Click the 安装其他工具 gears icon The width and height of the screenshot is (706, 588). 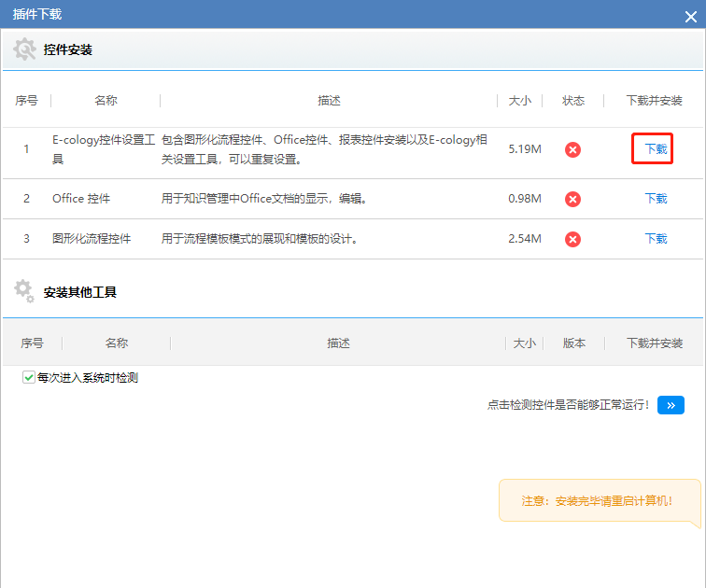point(24,291)
